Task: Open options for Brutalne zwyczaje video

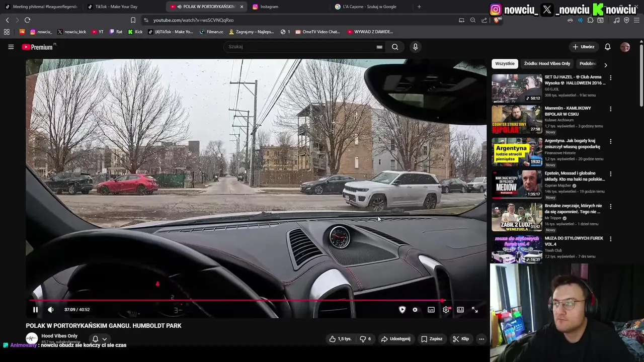Action: [x=611, y=207]
